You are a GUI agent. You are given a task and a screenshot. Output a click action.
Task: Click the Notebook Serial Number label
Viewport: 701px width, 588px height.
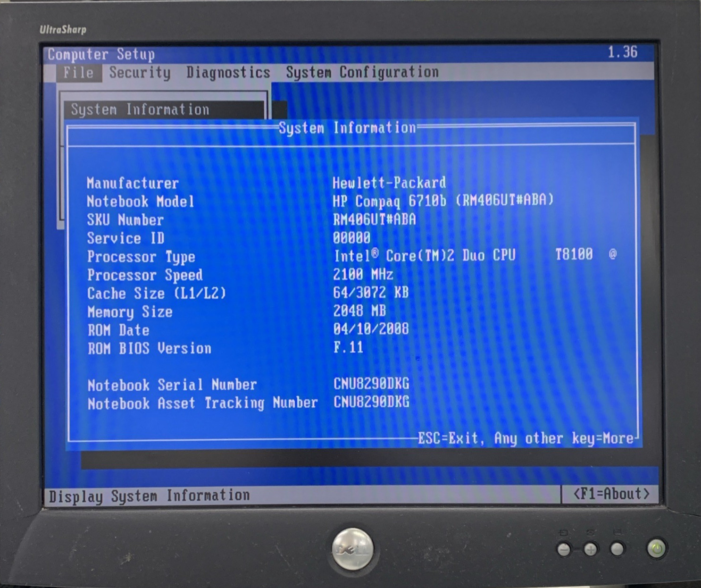172,385
